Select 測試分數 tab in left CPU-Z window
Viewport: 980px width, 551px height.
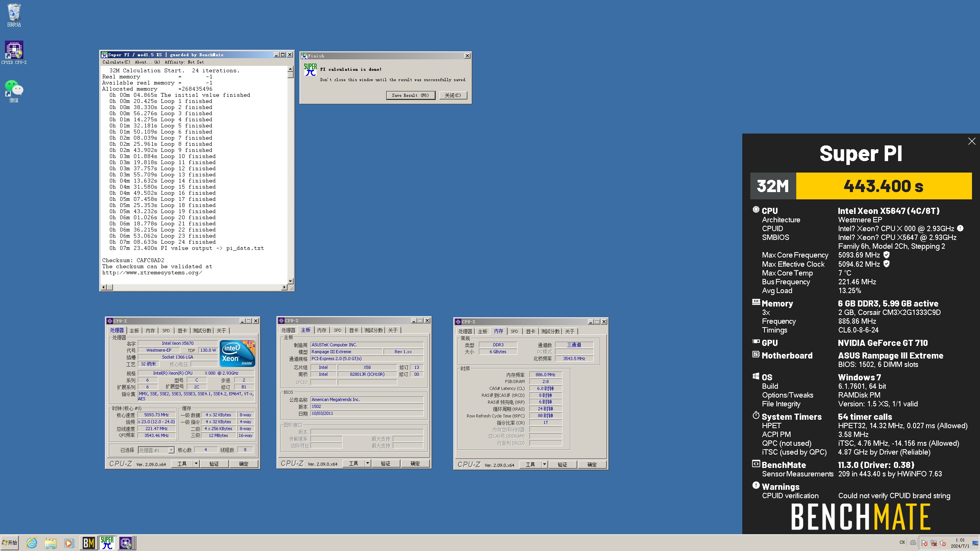pyautogui.click(x=202, y=331)
